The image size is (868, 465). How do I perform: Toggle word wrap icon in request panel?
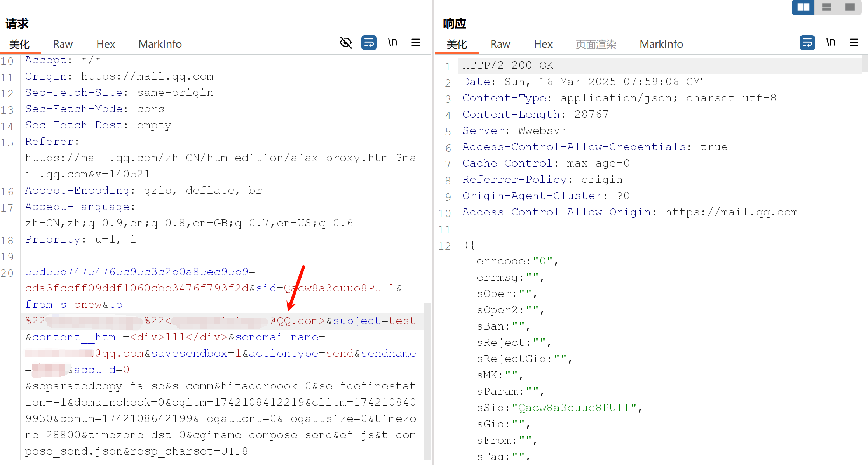[x=369, y=42]
